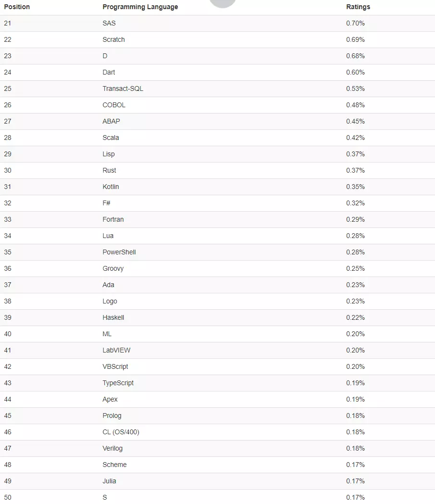Select the Transact-SQL entry
Viewport: 435px width, 504px height.
pyautogui.click(x=123, y=88)
